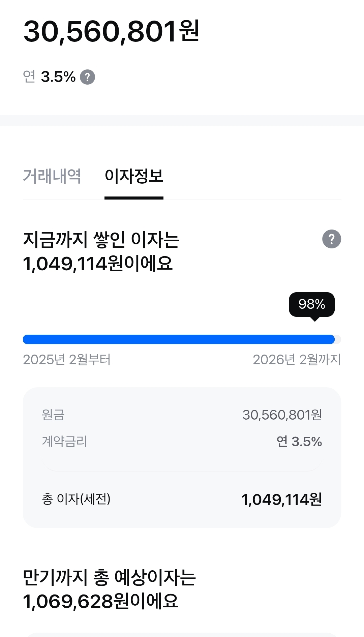Tap the 2025년 2월부터 start date label

point(67,360)
